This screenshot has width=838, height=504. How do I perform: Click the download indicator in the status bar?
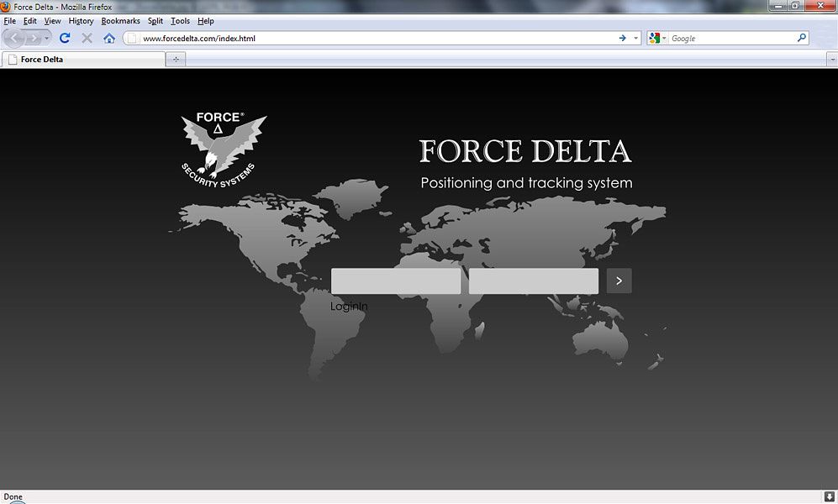click(830, 496)
